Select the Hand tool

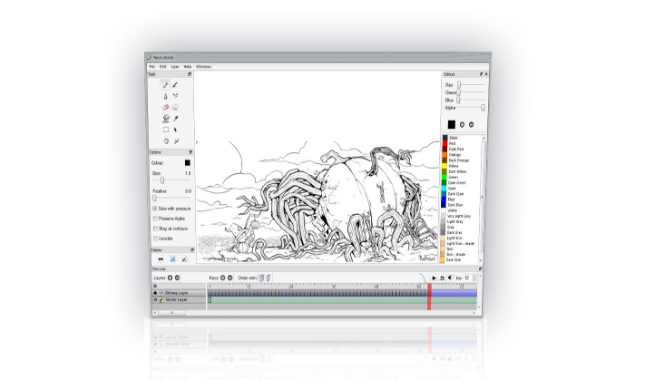click(x=166, y=141)
